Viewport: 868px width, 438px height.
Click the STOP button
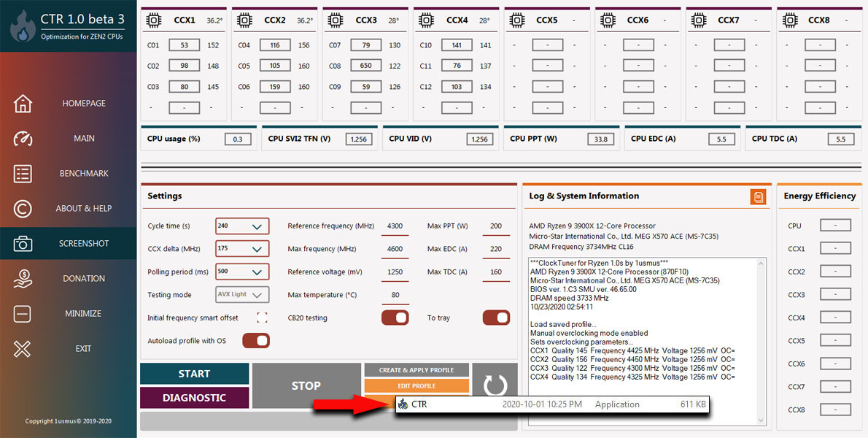(306, 386)
